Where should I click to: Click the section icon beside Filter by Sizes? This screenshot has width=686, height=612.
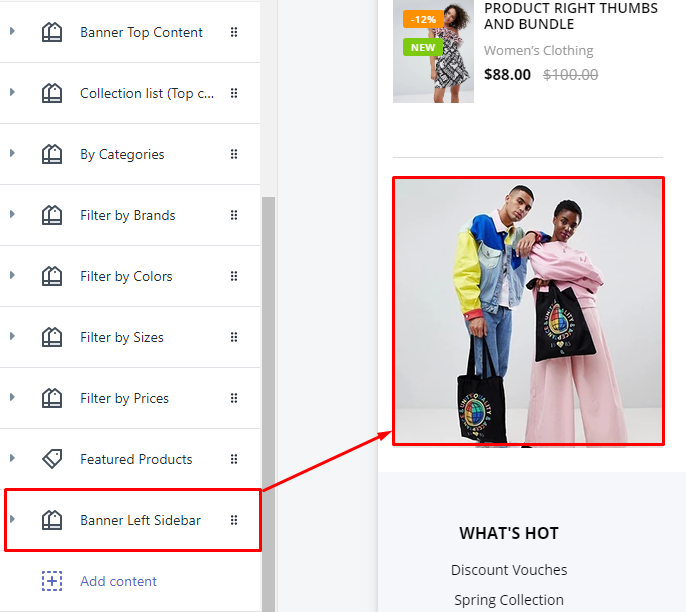pyautogui.click(x=52, y=337)
